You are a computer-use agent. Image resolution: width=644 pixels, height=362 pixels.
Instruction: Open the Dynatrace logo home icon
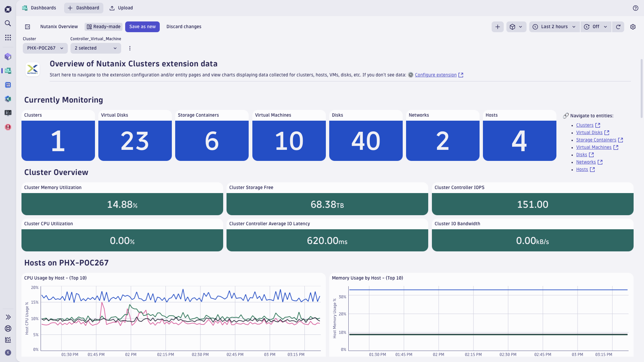[x=8, y=9]
